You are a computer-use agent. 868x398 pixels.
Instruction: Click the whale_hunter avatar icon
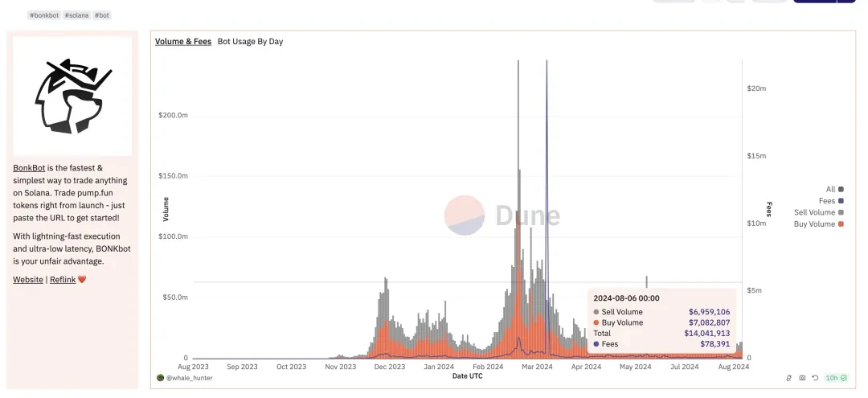pos(161,378)
